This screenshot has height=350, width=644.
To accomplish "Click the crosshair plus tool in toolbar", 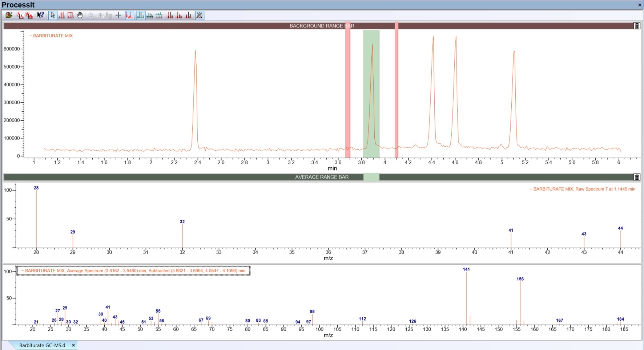I will click(118, 15).
